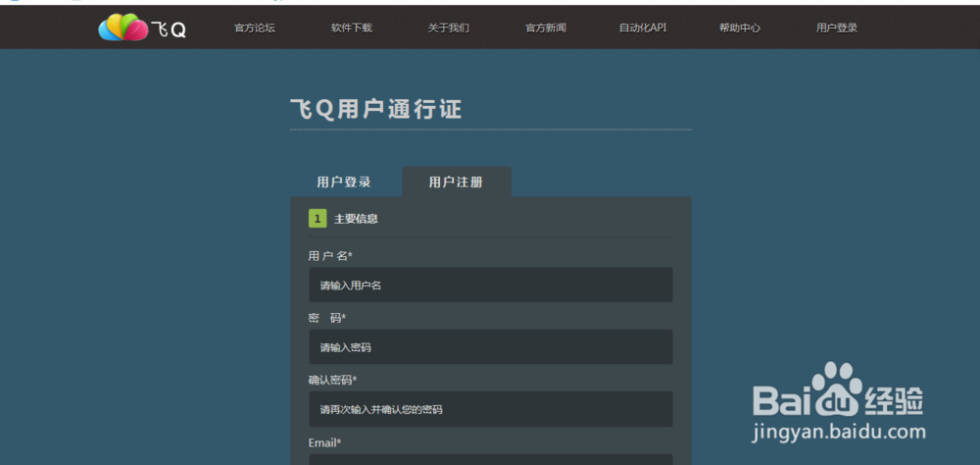Image resolution: width=980 pixels, height=465 pixels.
Task: Click the 确认密码* label
Action: pyautogui.click(x=332, y=381)
